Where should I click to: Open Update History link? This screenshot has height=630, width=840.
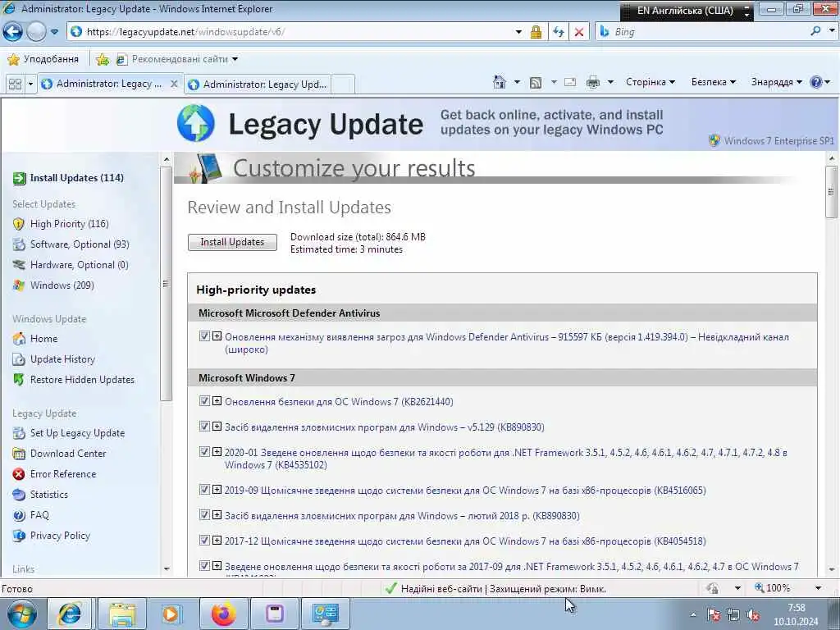coord(62,359)
